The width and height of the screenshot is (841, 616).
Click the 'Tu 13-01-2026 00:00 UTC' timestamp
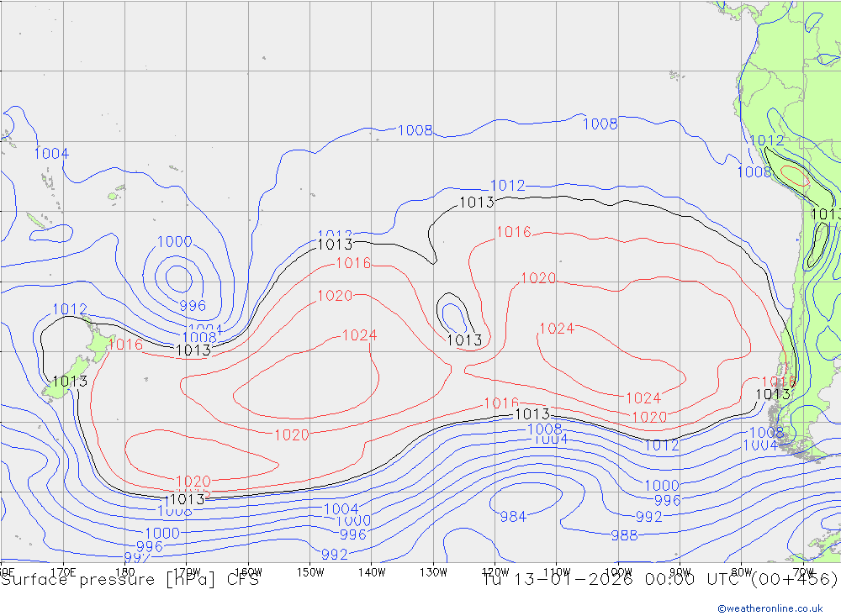(x=614, y=580)
